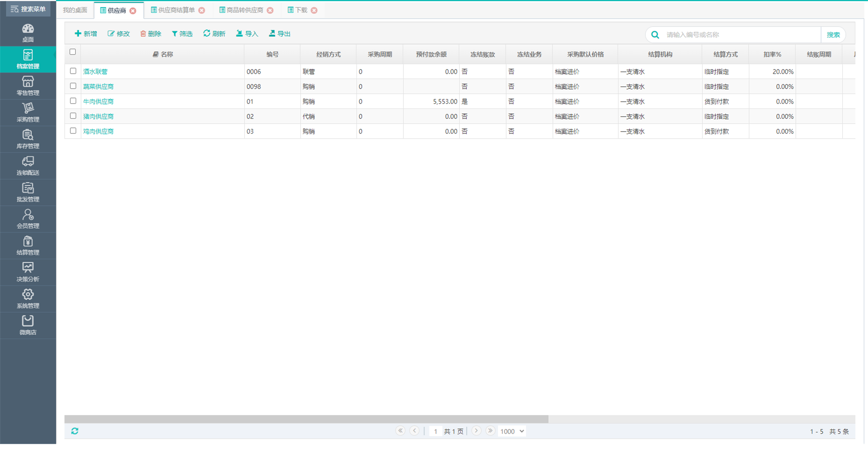Click the 搜索菜单 menu search button
868x471 pixels.
coord(28,9)
